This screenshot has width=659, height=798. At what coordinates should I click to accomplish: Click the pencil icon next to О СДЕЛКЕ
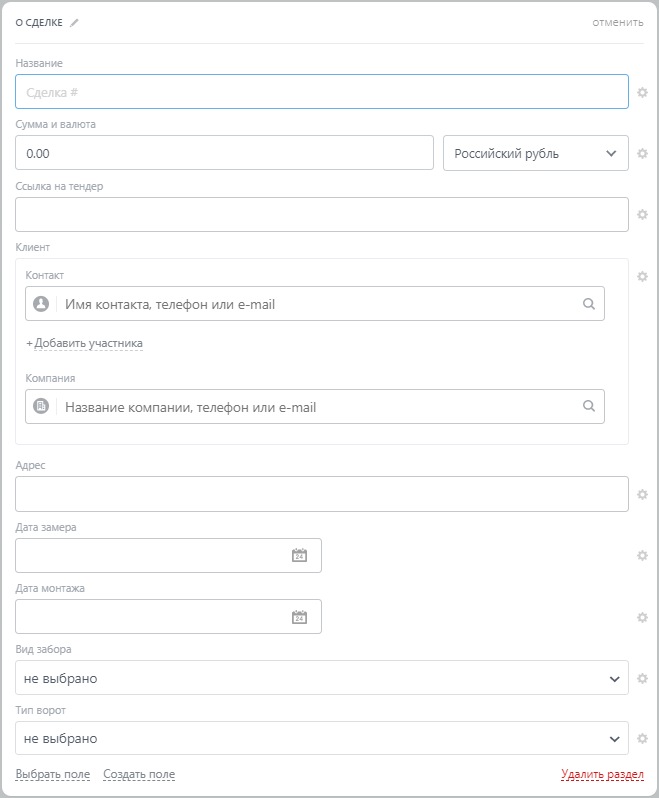click(x=74, y=22)
